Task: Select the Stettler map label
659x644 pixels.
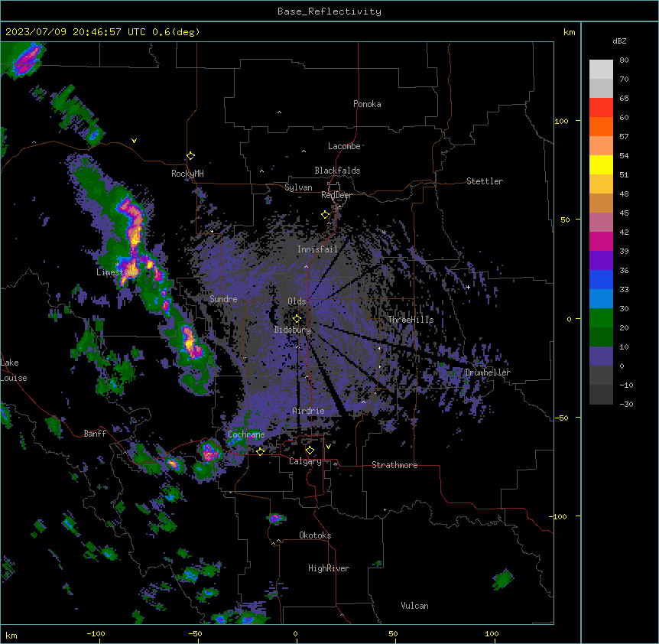Action: (485, 181)
